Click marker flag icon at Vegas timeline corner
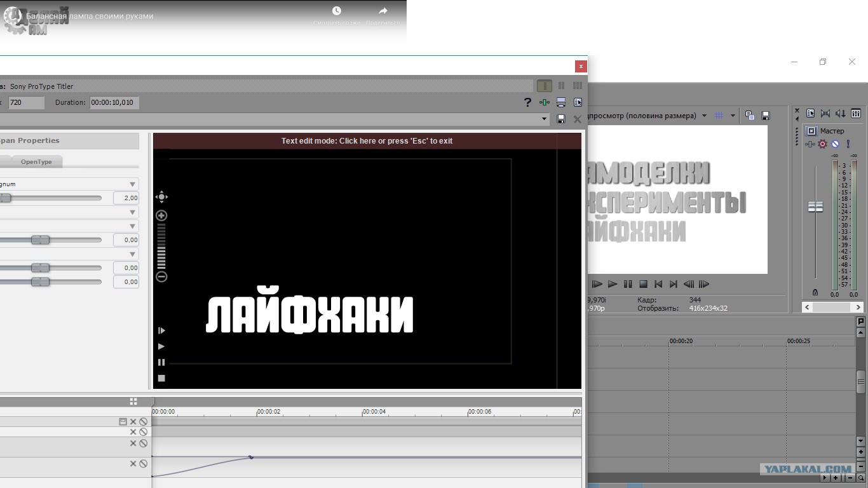This screenshot has width=868, height=488. (x=861, y=322)
